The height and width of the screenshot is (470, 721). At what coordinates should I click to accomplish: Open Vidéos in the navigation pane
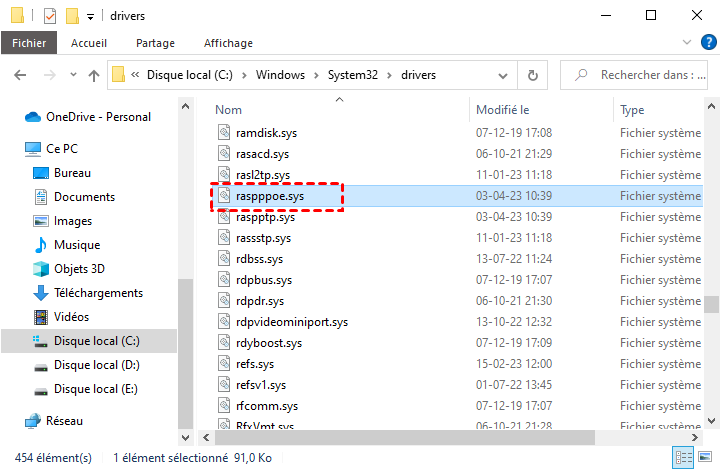(61, 317)
